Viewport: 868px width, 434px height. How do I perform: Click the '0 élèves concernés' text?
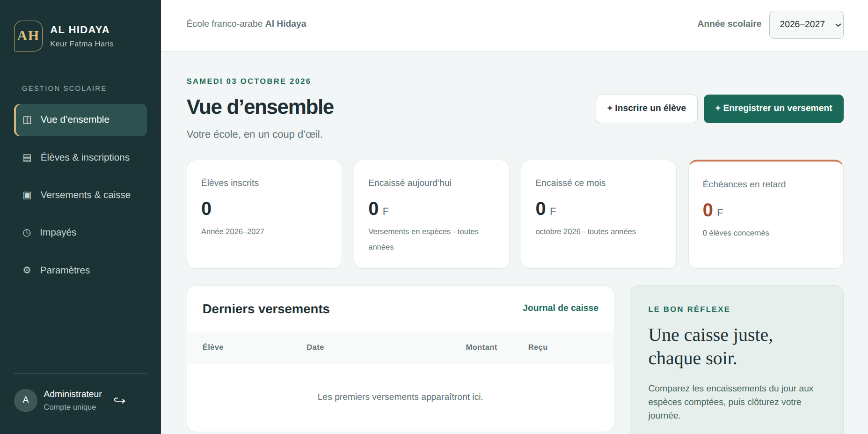[736, 233]
